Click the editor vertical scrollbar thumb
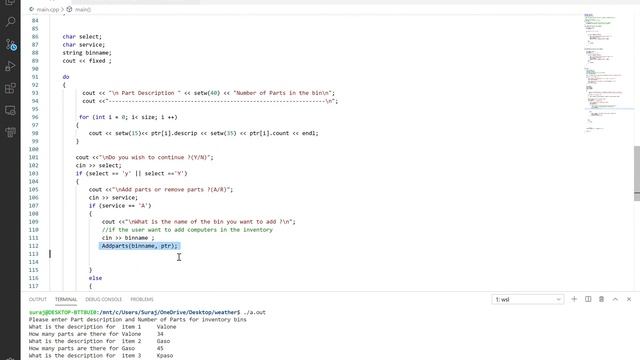 click(x=637, y=173)
